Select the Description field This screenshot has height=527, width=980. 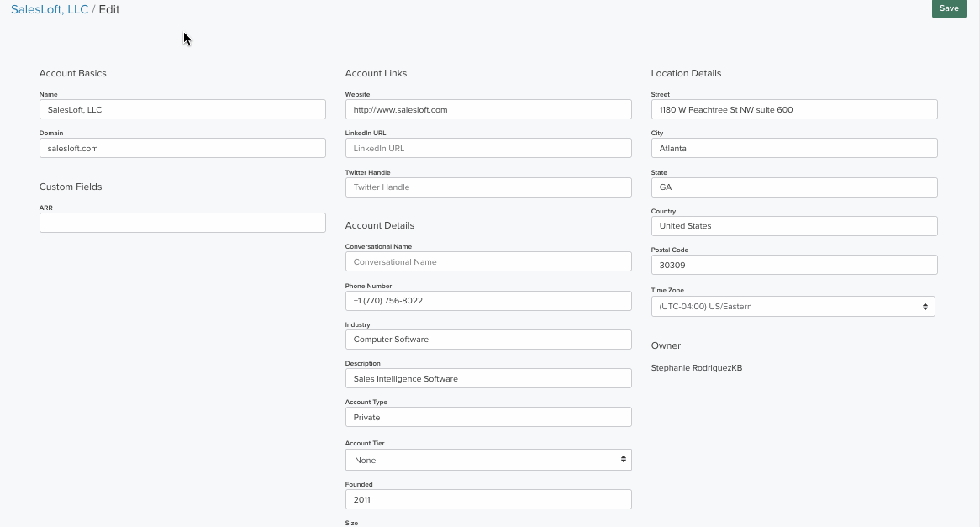[488, 377]
